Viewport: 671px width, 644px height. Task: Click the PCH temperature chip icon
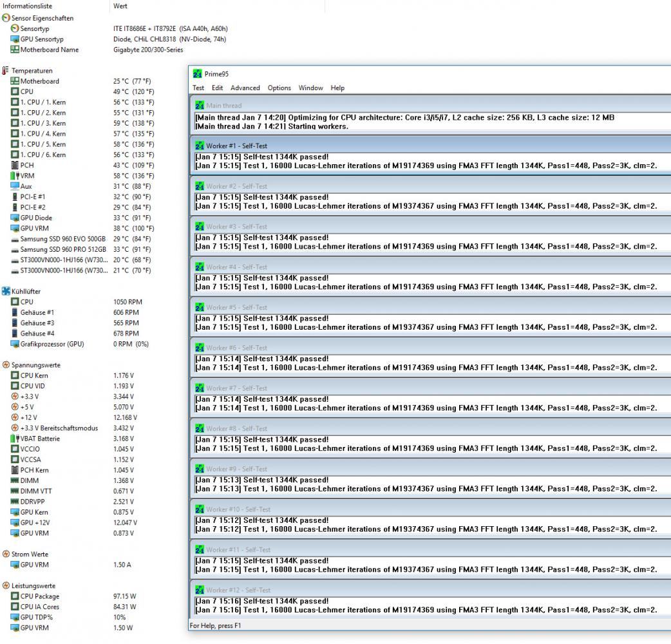[15, 165]
